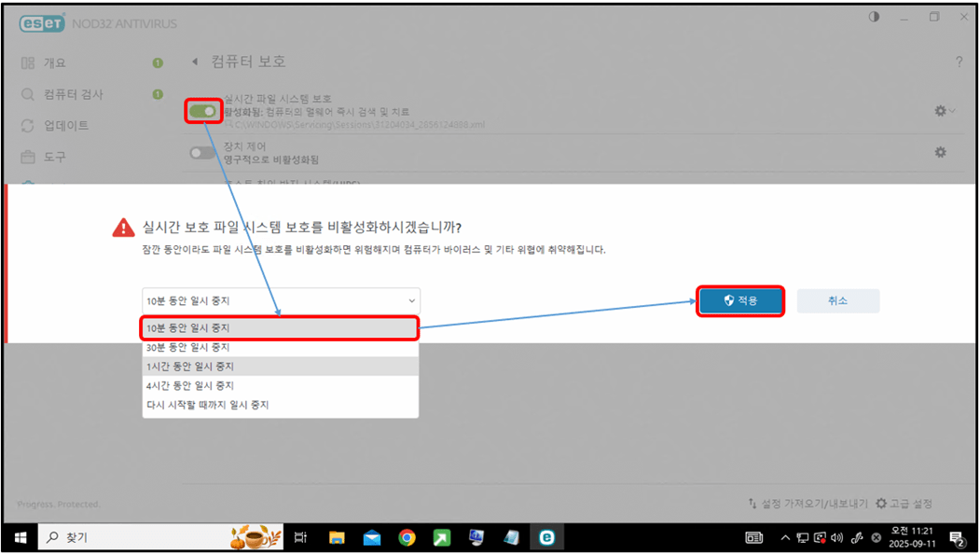Switch to 업데이트 sidebar item
This screenshot has width=980, height=555.
tap(66, 125)
